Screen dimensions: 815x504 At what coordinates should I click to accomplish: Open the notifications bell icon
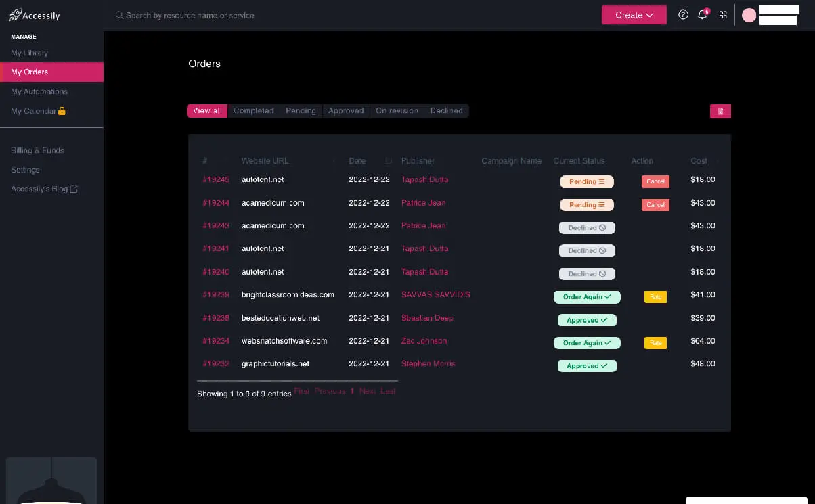coord(703,15)
